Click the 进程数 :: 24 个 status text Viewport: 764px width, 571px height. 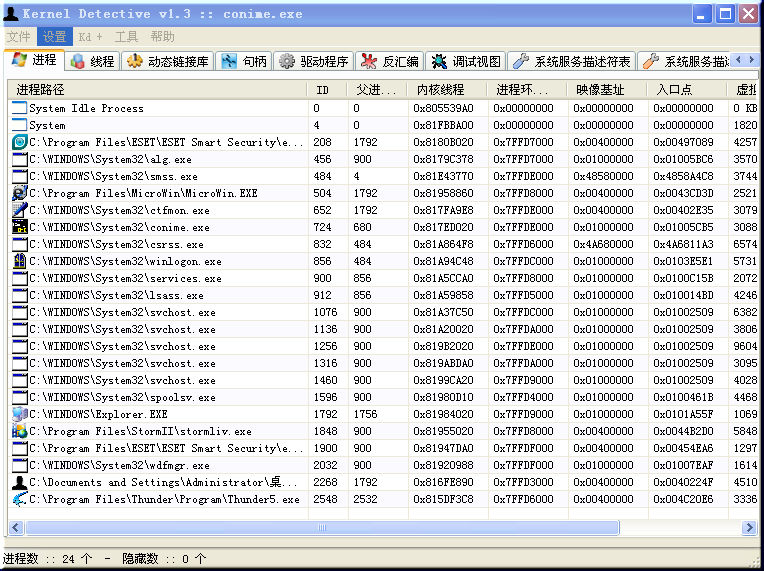(48, 559)
